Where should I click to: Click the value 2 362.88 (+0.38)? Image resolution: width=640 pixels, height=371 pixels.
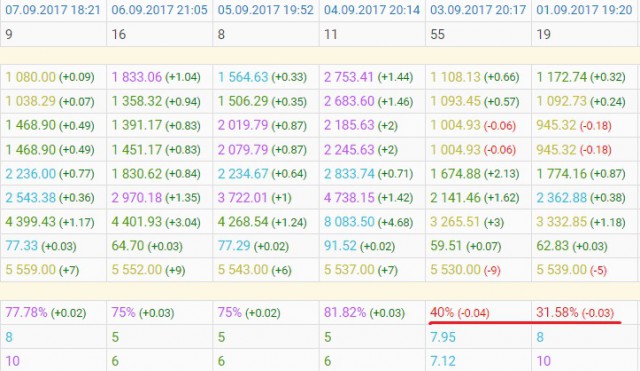[x=581, y=198]
